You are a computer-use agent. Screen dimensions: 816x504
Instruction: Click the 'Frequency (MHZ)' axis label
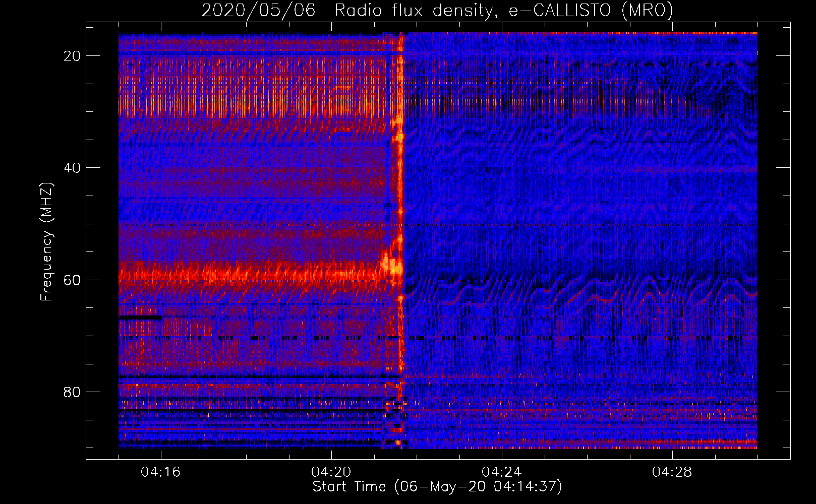pyautogui.click(x=46, y=242)
